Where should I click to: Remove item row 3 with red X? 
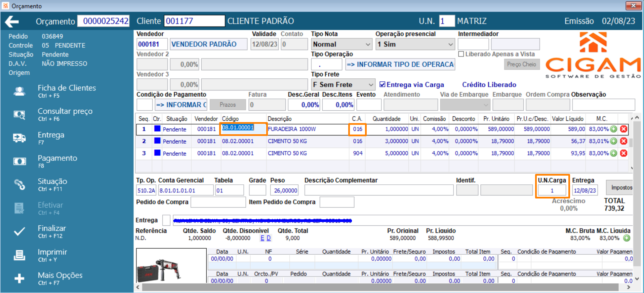tap(623, 153)
